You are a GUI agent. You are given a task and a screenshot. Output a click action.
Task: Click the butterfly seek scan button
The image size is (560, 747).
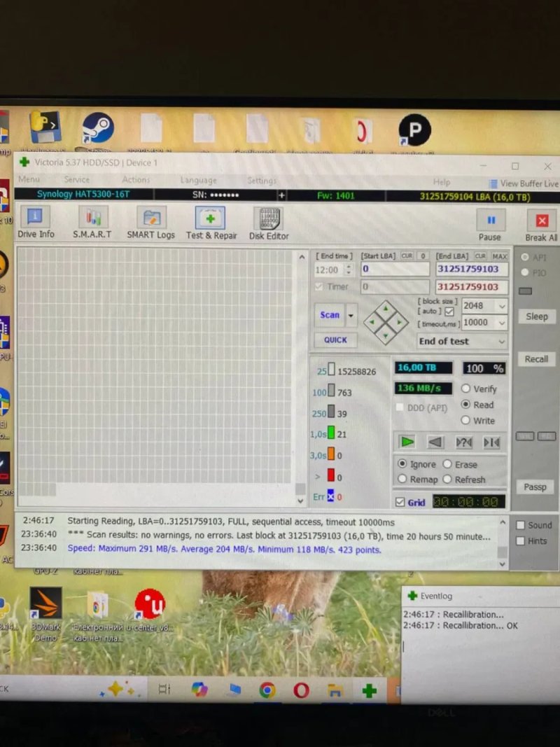tap(491, 442)
